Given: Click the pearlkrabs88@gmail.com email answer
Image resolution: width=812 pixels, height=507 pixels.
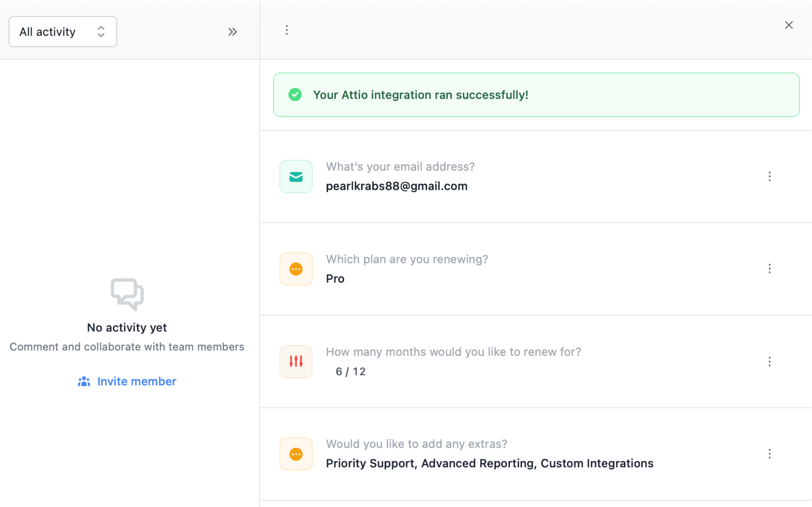Looking at the screenshot, I should coord(396,186).
